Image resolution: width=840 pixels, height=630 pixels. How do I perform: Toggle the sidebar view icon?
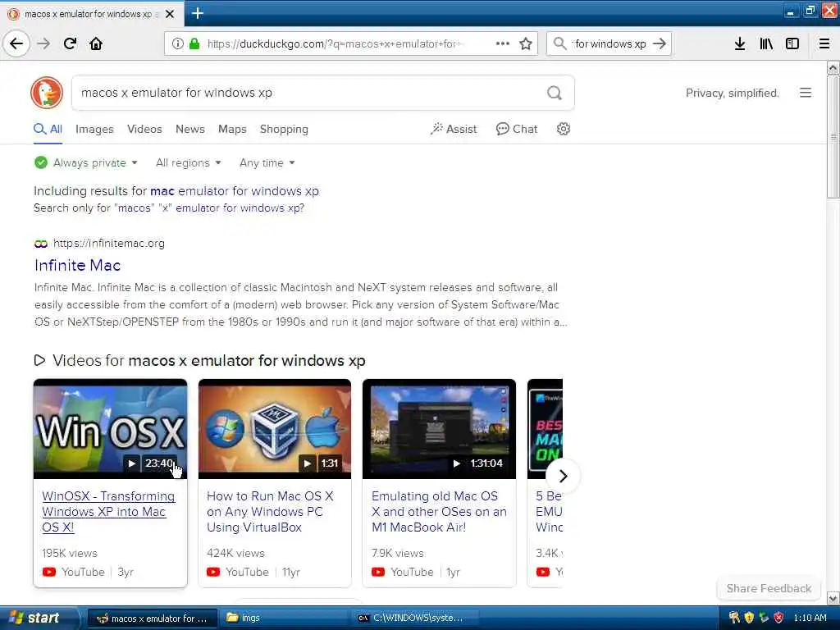[x=792, y=43]
